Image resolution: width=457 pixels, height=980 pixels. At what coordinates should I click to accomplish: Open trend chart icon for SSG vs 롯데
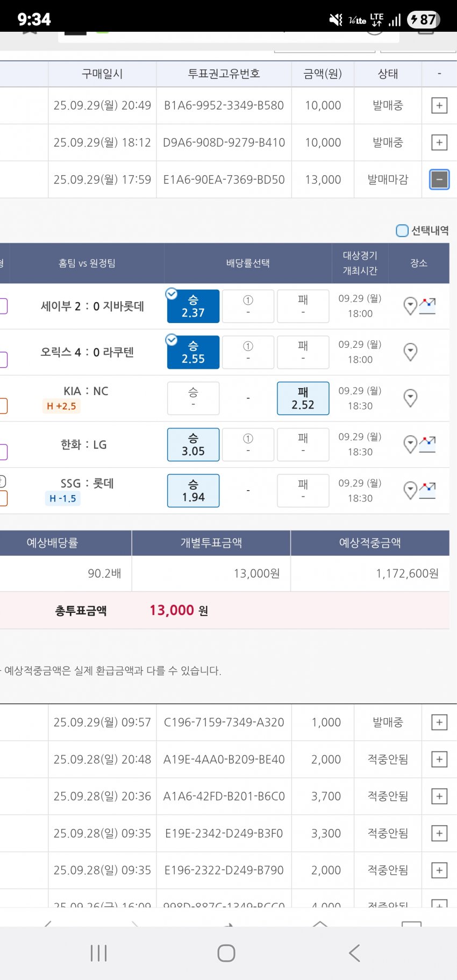coord(427,490)
